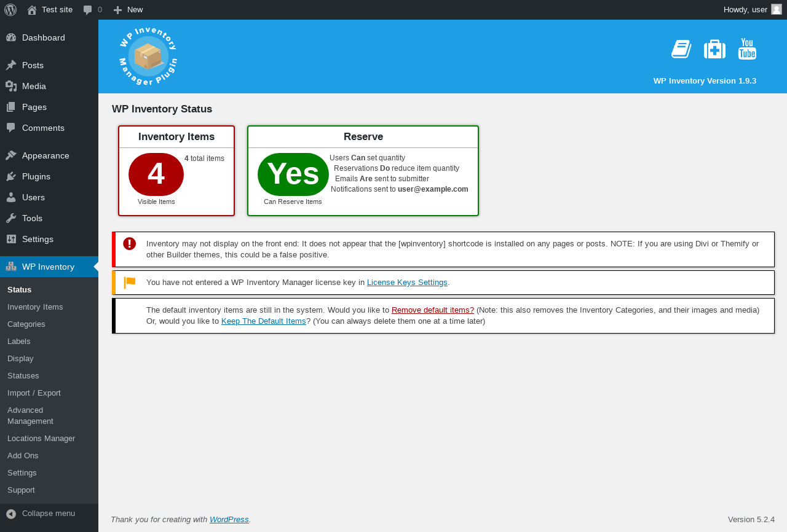Open Import / Export submenu item
The width and height of the screenshot is (787, 532).
(34, 393)
